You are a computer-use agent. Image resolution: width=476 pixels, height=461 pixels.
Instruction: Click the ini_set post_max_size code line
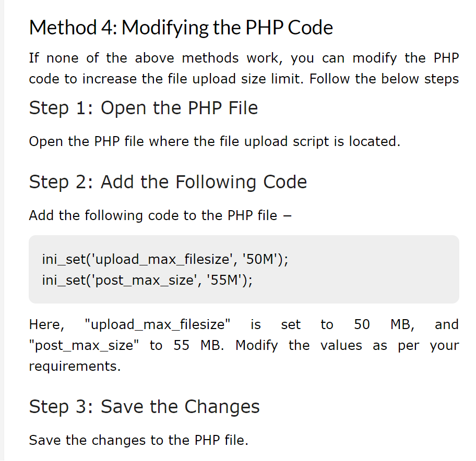coord(147,280)
